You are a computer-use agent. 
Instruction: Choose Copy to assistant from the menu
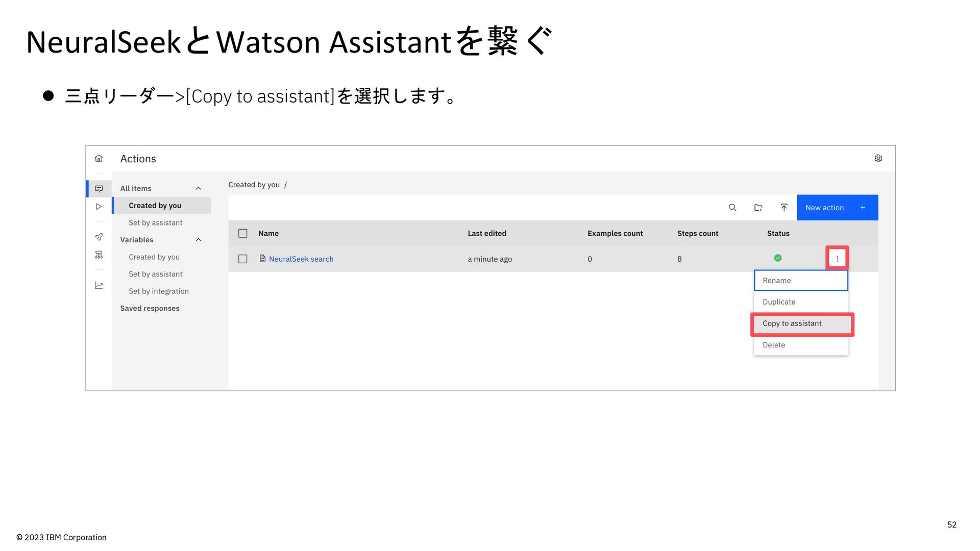(x=801, y=323)
